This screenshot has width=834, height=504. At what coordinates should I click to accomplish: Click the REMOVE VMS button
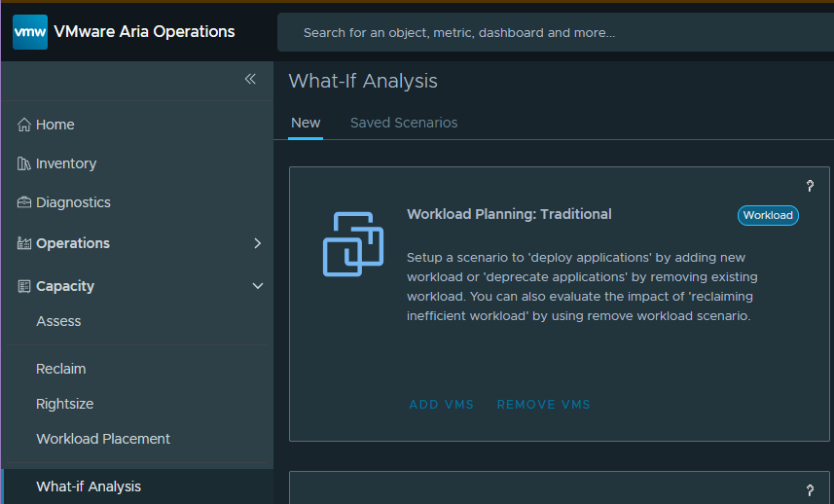tap(543, 405)
